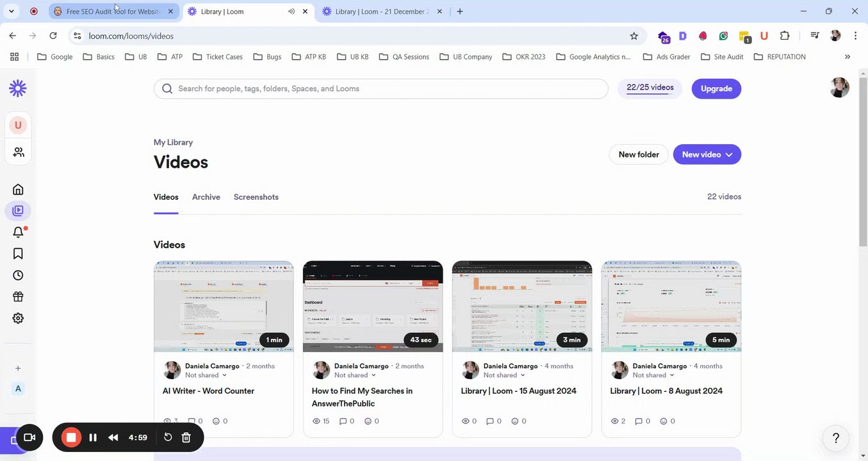
Task: Expand the New video dropdown
Action: 728,154
